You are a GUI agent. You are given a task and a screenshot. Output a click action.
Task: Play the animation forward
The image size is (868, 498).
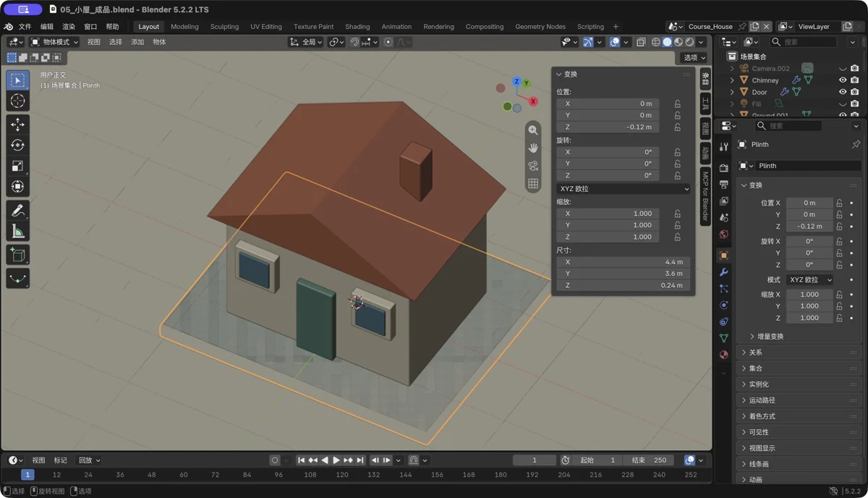pyautogui.click(x=336, y=460)
